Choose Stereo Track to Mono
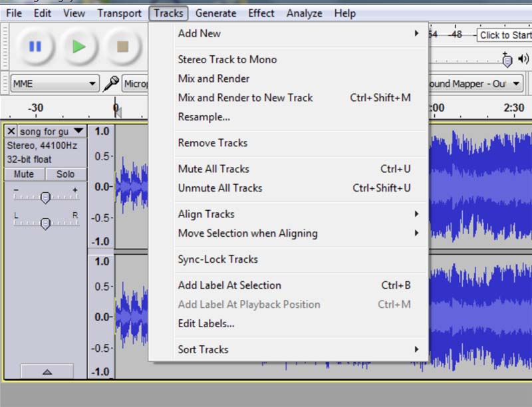 tap(227, 59)
